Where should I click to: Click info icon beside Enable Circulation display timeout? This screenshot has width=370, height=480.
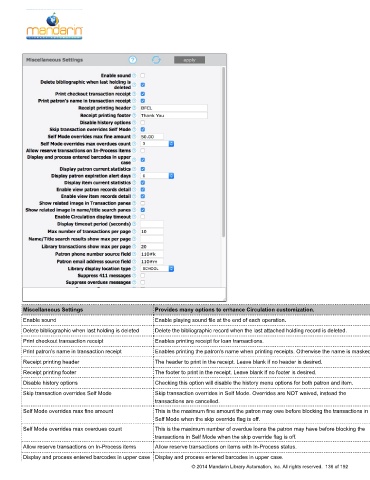pyautogui.click(x=134, y=217)
